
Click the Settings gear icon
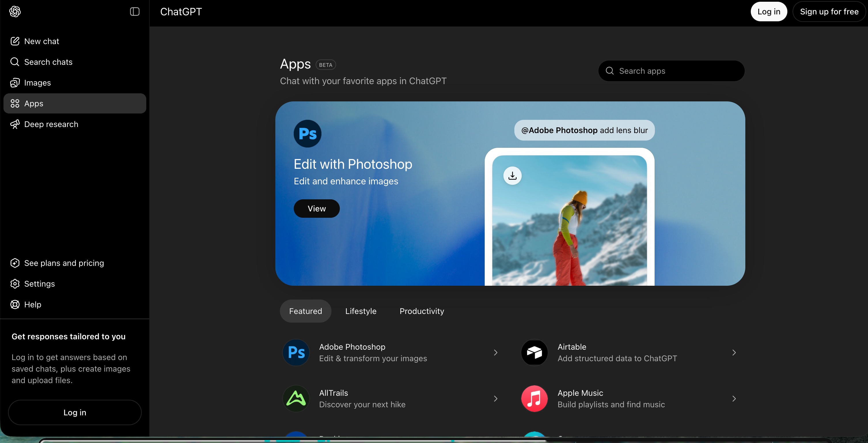(x=15, y=283)
